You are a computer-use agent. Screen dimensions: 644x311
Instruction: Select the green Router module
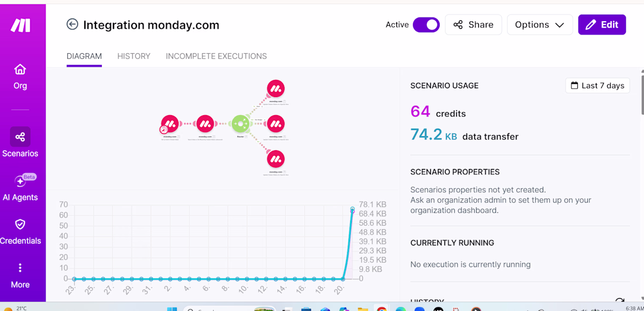click(241, 123)
